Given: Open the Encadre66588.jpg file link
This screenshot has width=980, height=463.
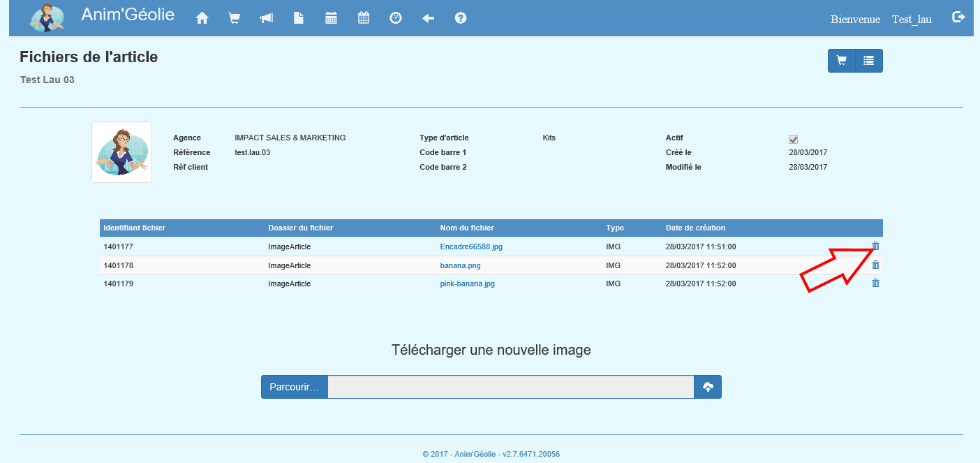Looking at the screenshot, I should [x=471, y=247].
